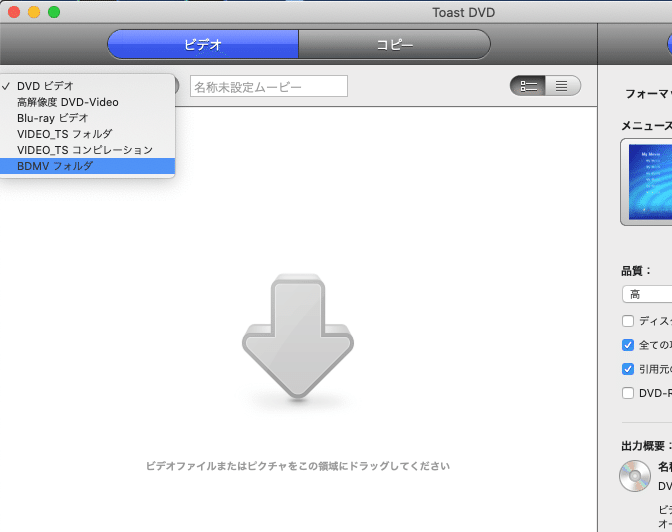Click the 名称未設定ムービー title field
The image size is (672, 532).
pyautogui.click(x=269, y=86)
